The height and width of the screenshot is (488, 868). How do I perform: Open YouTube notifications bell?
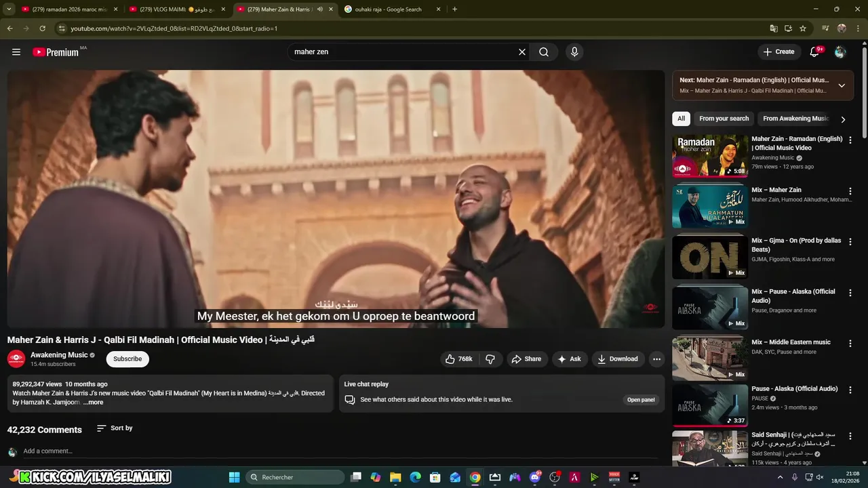click(x=815, y=52)
